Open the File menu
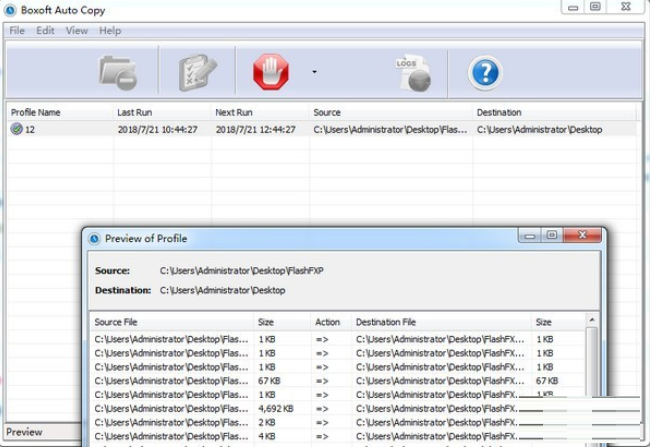Image resolution: width=650 pixels, height=448 pixels. [x=17, y=31]
